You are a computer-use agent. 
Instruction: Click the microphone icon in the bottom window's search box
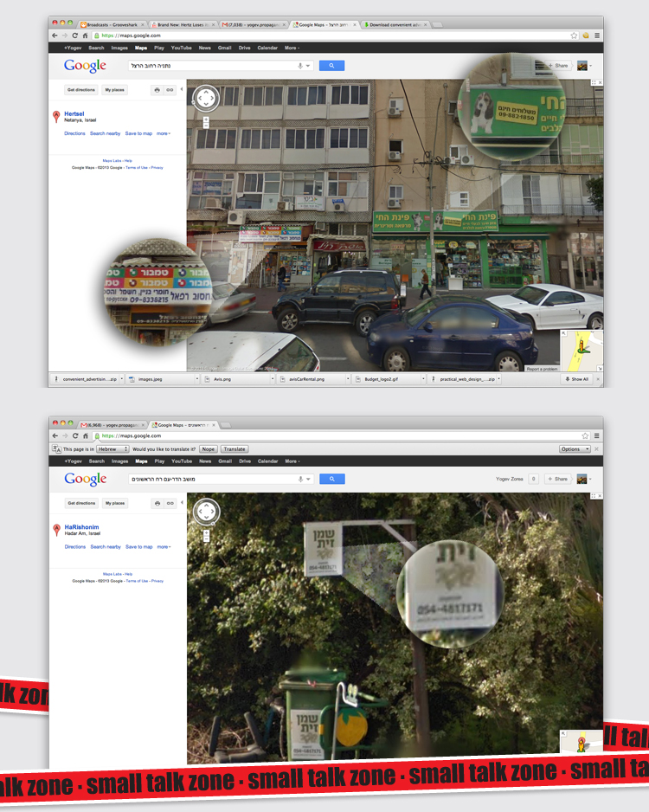pos(300,479)
